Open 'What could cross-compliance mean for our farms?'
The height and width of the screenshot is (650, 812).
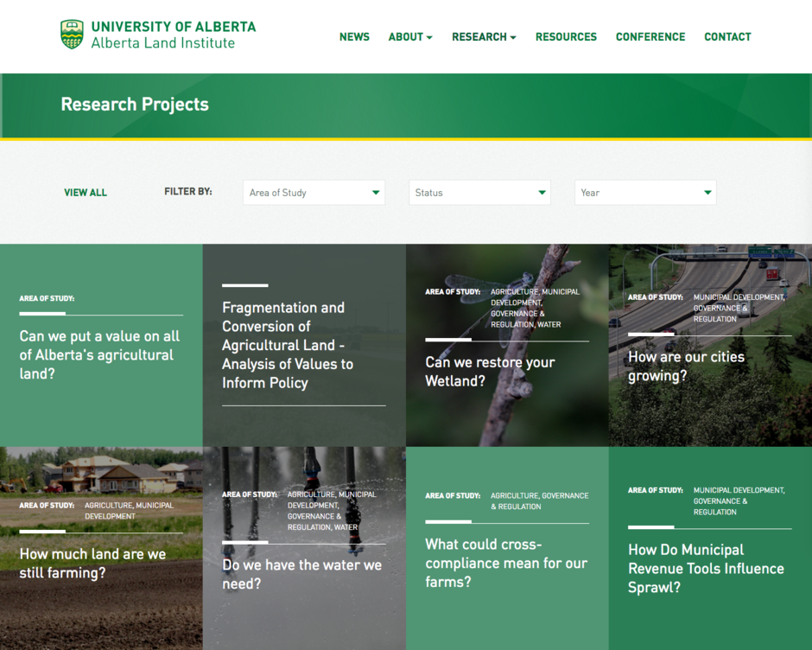[x=506, y=564]
